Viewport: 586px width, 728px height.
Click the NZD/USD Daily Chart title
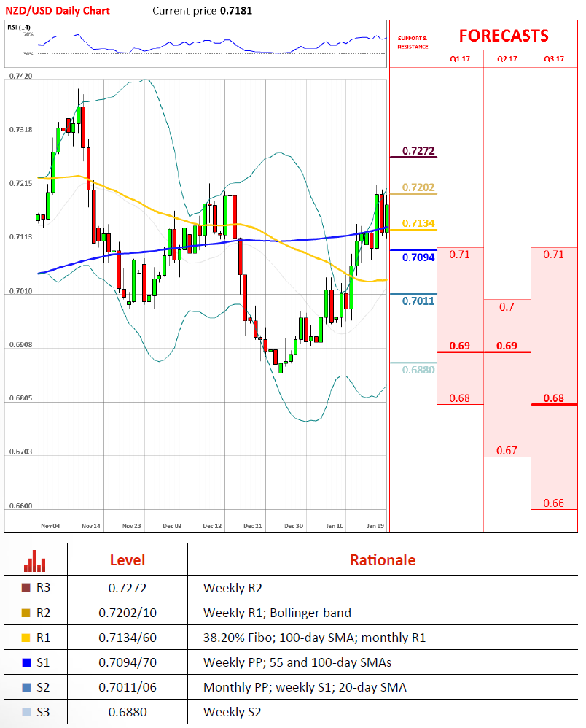pyautogui.click(x=58, y=11)
